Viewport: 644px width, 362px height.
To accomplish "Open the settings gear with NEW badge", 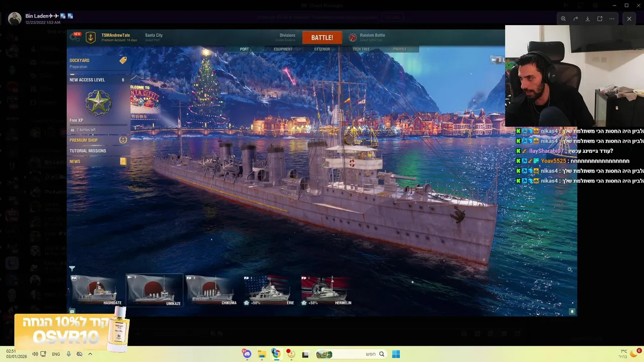I will [76, 38].
